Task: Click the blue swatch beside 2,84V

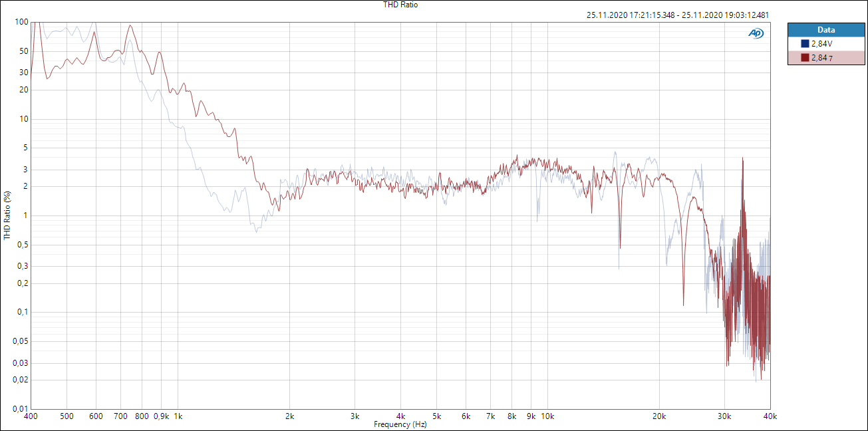Action: (805, 43)
